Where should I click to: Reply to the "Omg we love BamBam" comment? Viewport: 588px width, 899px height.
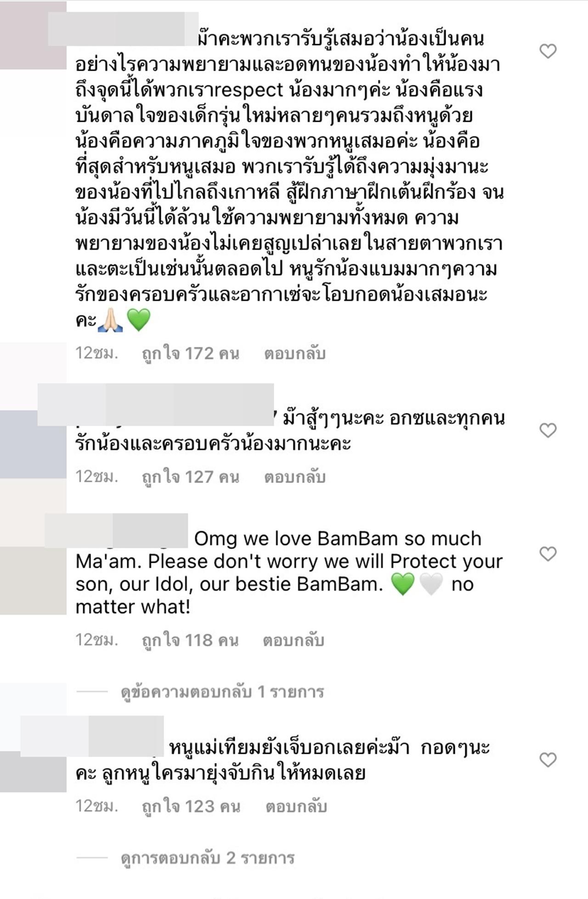[293, 640]
